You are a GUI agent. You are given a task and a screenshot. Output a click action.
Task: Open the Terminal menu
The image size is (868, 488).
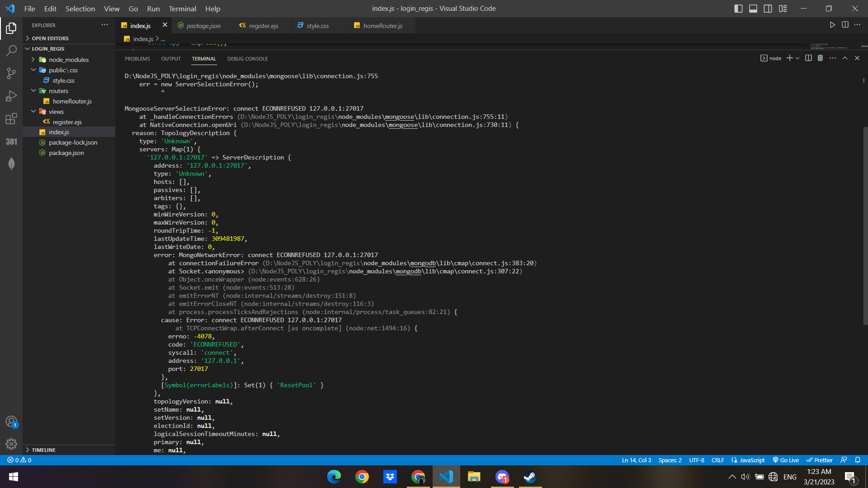182,9
